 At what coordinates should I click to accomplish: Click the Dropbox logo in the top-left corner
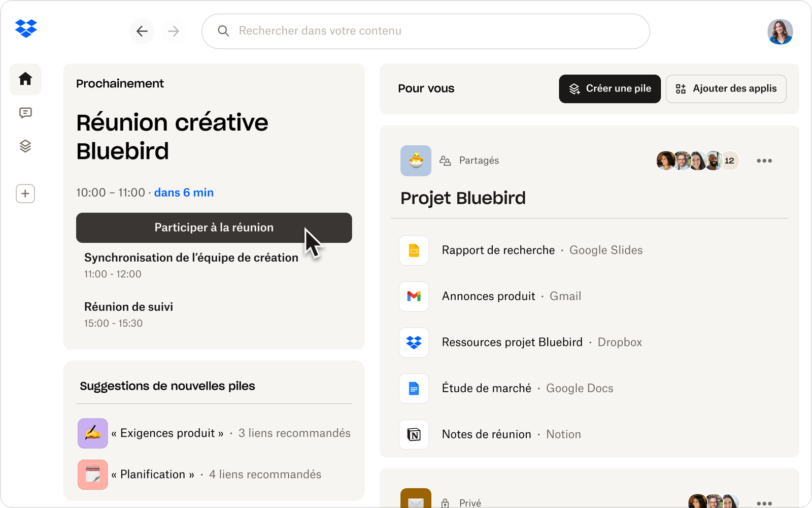pos(25,29)
